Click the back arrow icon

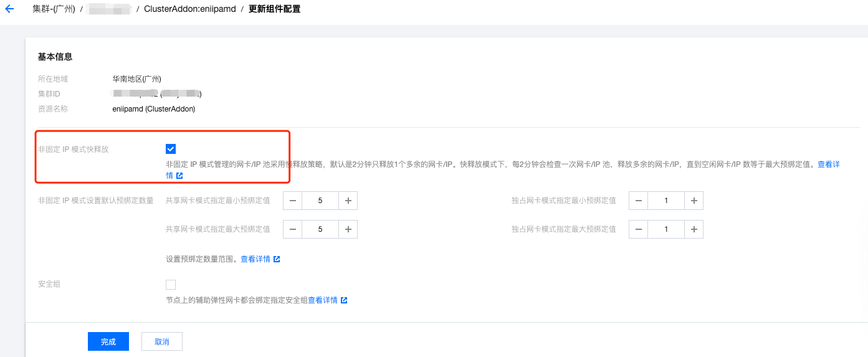tap(9, 9)
